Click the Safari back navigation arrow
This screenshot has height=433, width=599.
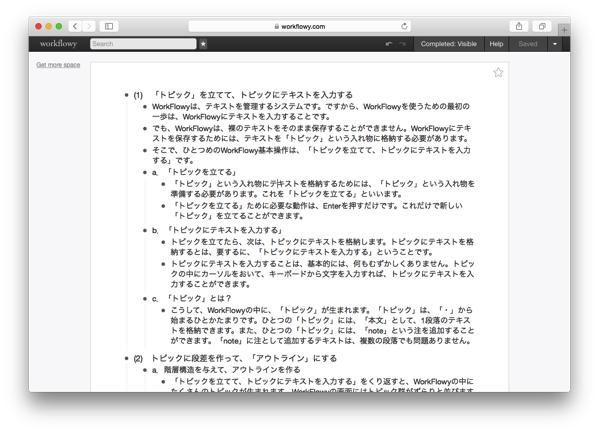75,26
